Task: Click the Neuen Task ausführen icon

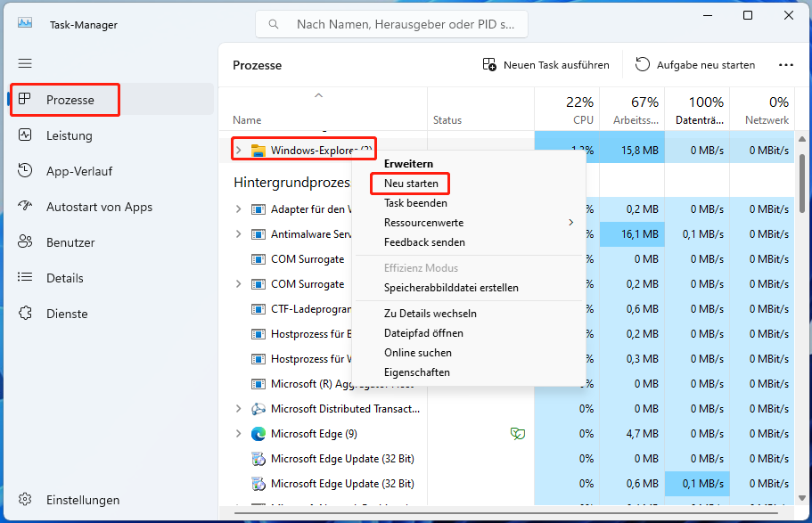Action: pos(489,65)
